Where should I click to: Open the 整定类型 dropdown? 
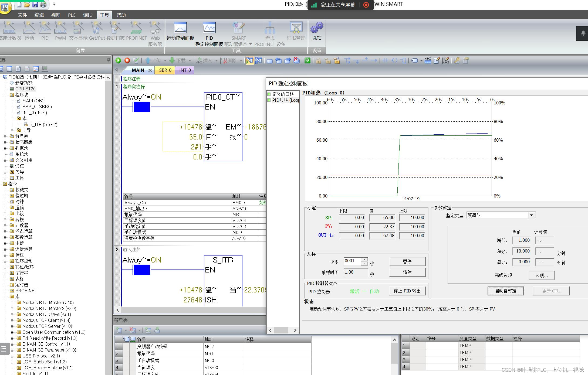point(531,215)
